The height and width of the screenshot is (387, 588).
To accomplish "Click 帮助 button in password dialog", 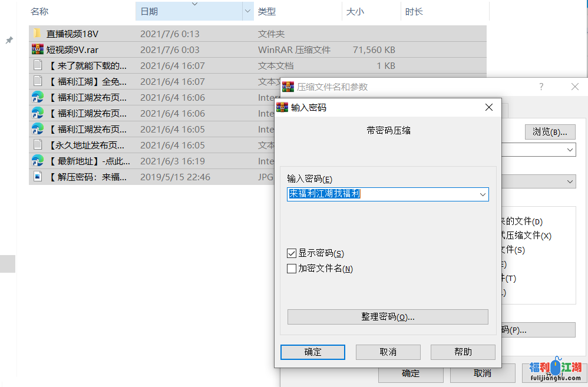I will tap(463, 352).
